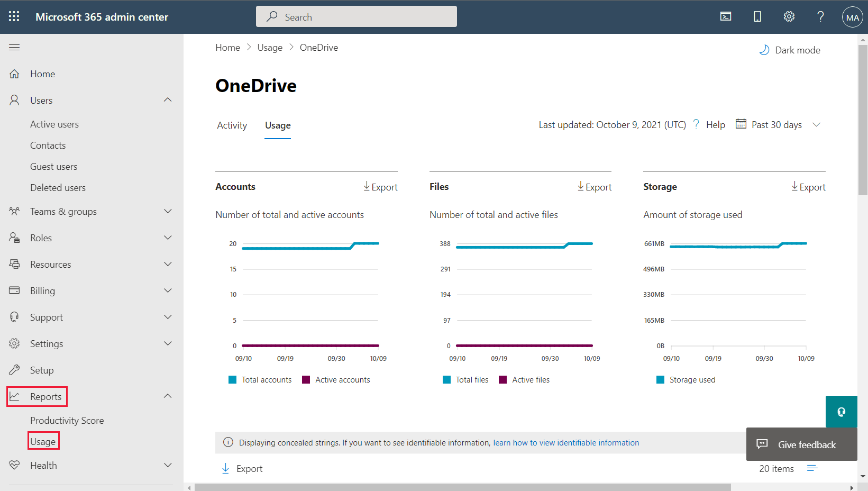Collapse the Reports section chevron
868x491 pixels.
[x=168, y=396]
